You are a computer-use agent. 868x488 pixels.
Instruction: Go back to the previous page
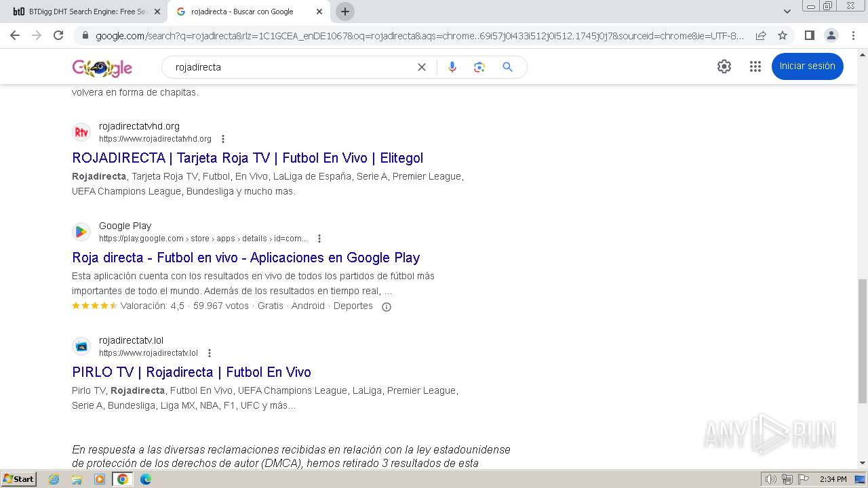(15, 35)
